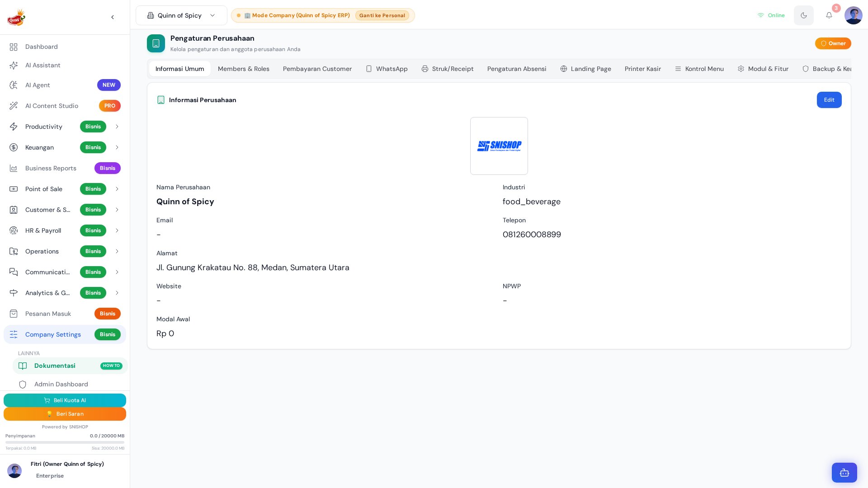Image resolution: width=868 pixels, height=488 pixels.
Task: Collapse the sidebar with the back chevron
Action: tap(113, 17)
